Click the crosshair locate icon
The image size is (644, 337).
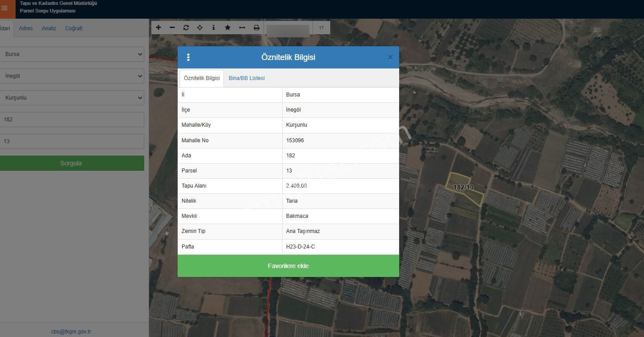click(x=200, y=28)
